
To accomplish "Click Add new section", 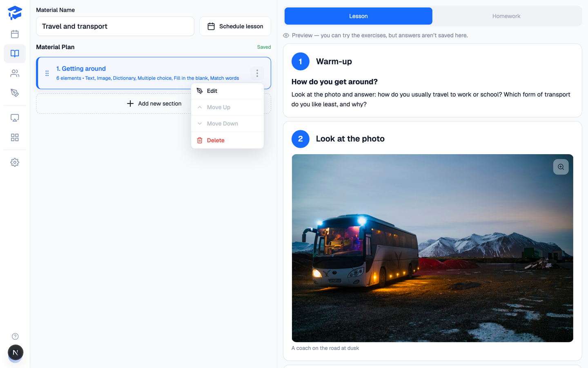I will [x=154, y=103].
